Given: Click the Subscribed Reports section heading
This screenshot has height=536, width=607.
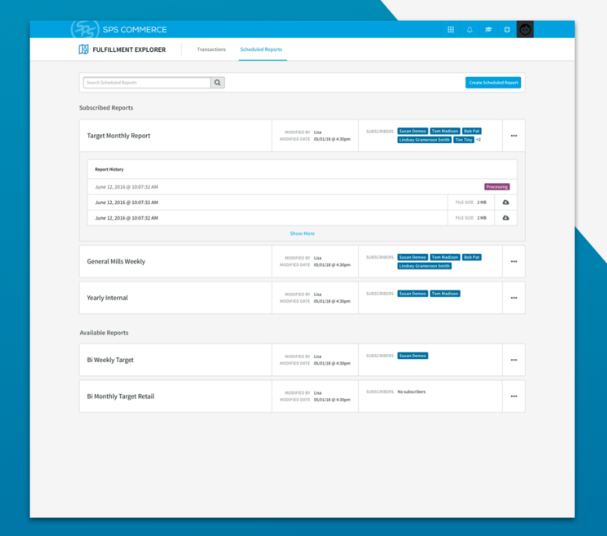Looking at the screenshot, I should tap(106, 108).
